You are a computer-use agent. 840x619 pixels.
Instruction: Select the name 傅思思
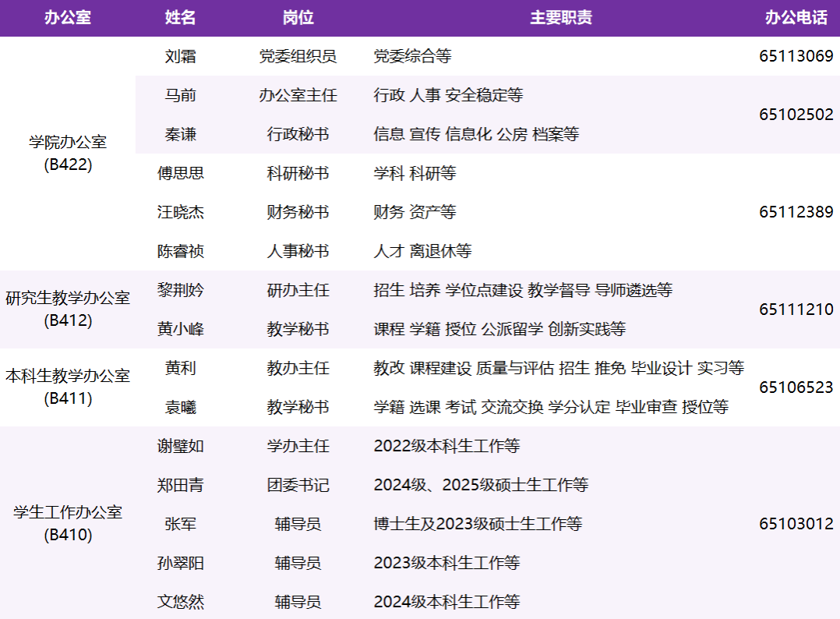(x=181, y=173)
